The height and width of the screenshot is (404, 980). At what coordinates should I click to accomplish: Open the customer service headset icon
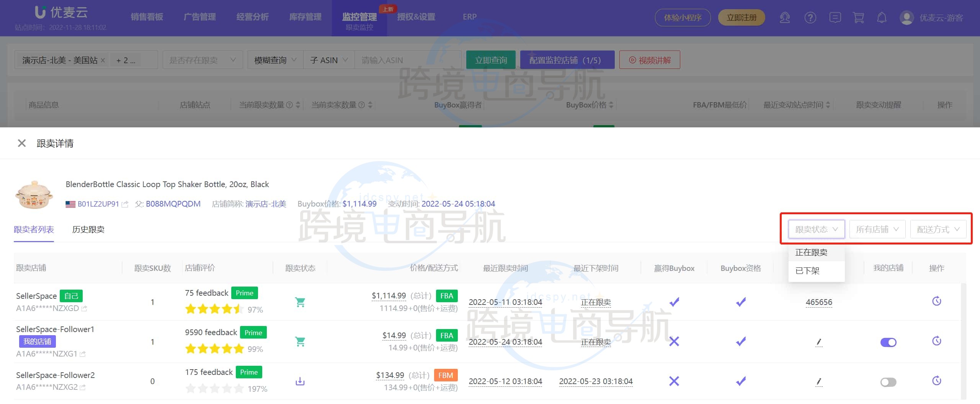tap(785, 18)
